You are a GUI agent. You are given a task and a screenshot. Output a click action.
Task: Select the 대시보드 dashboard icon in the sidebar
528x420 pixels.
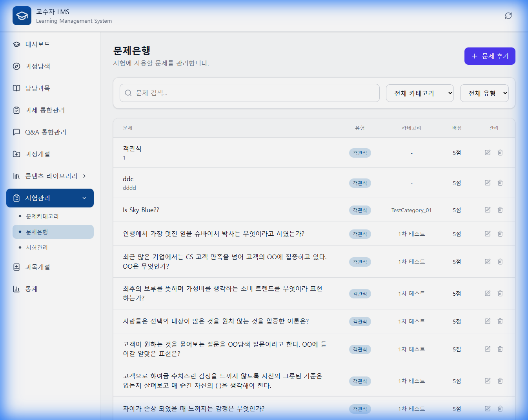(16, 44)
